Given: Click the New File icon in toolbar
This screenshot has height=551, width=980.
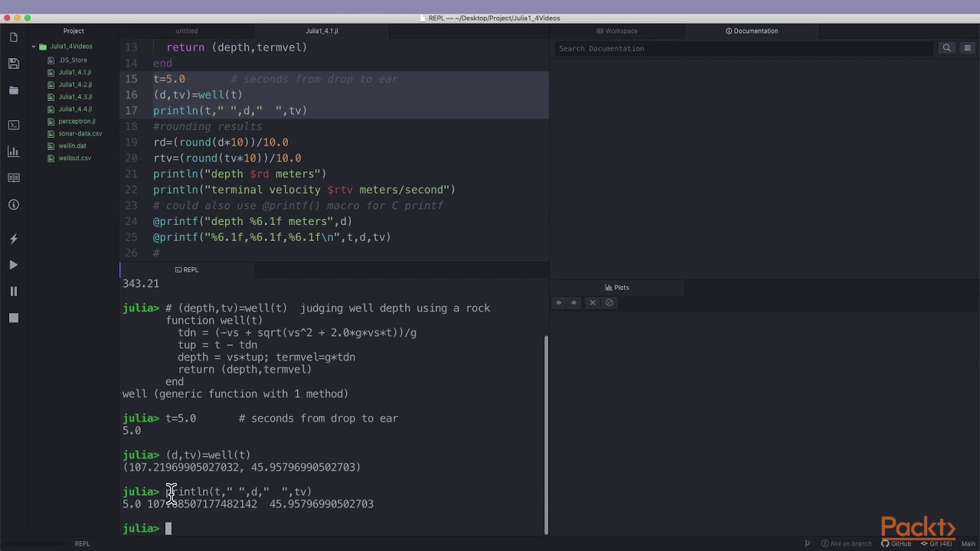Looking at the screenshot, I should pyautogui.click(x=13, y=37).
